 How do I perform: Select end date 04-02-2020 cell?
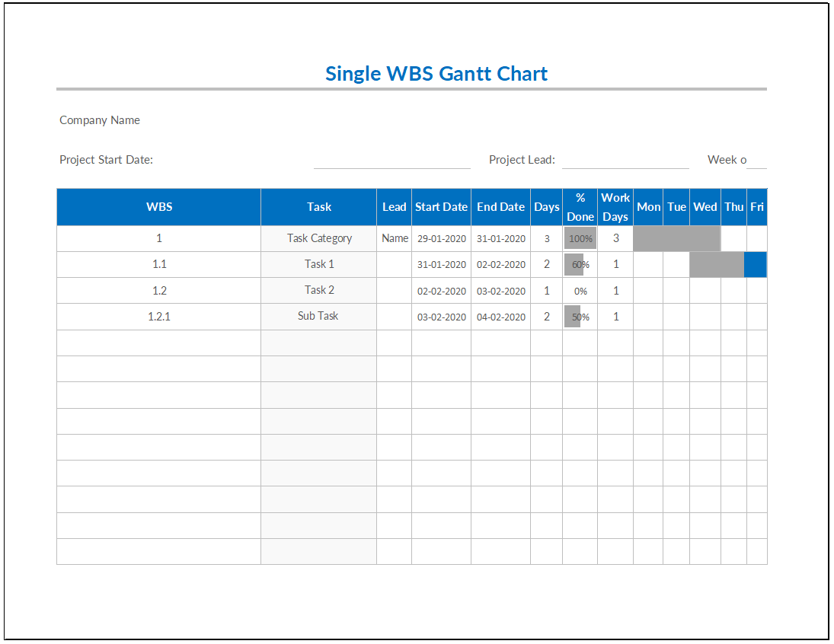pos(500,317)
